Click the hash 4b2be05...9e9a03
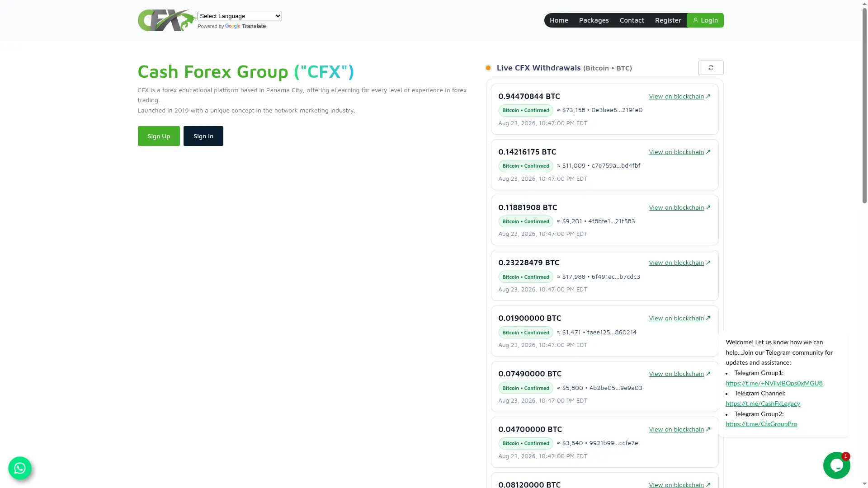Image resolution: width=868 pixels, height=488 pixels. (x=616, y=388)
